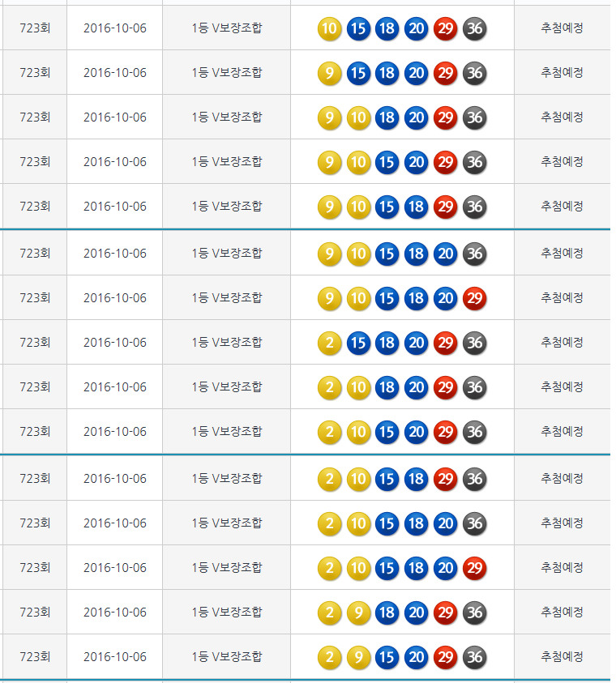This screenshot has height=683, width=616.
Task: Click the 2016-10-06 date in the eleventh row
Action: tap(115, 479)
